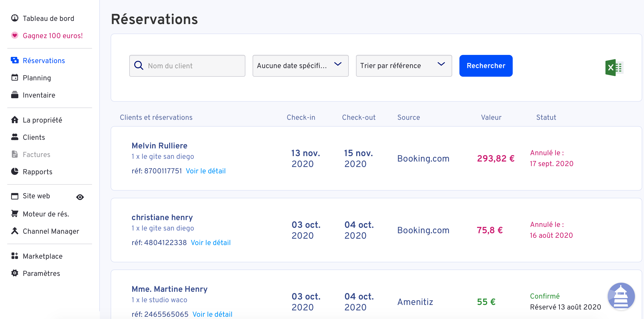This screenshot has height=319, width=644.
Task: Click Annulé le 16 août 2020 status
Action: pyautogui.click(x=551, y=230)
